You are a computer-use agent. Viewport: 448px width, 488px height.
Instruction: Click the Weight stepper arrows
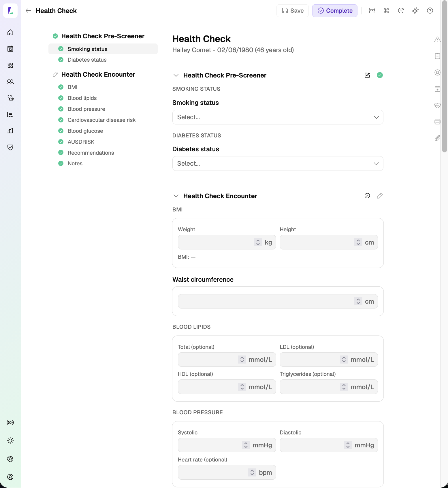point(258,242)
